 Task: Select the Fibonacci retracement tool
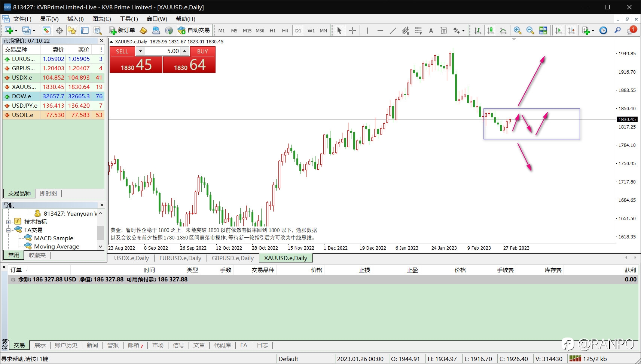(418, 30)
